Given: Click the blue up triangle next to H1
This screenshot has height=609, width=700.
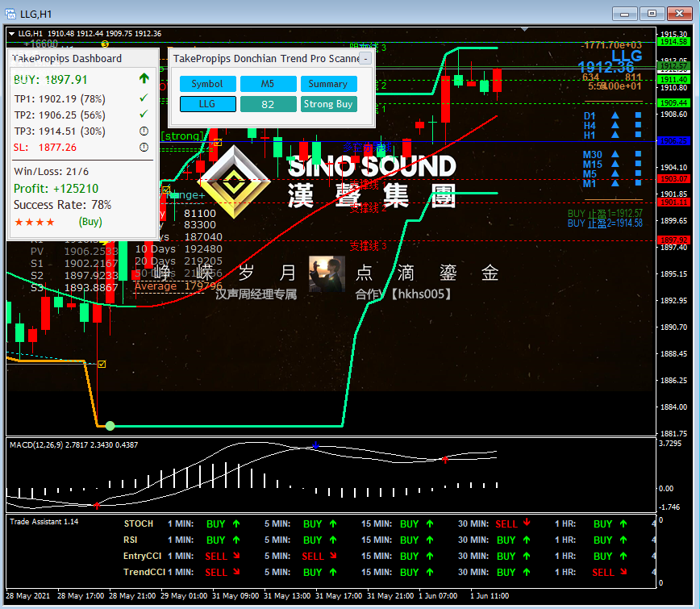Looking at the screenshot, I should click(615, 135).
